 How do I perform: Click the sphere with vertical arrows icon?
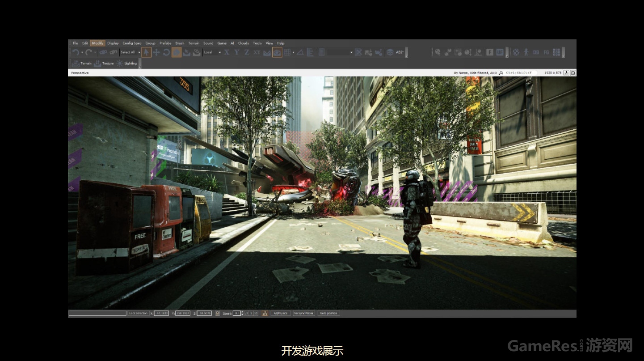pos(468,52)
